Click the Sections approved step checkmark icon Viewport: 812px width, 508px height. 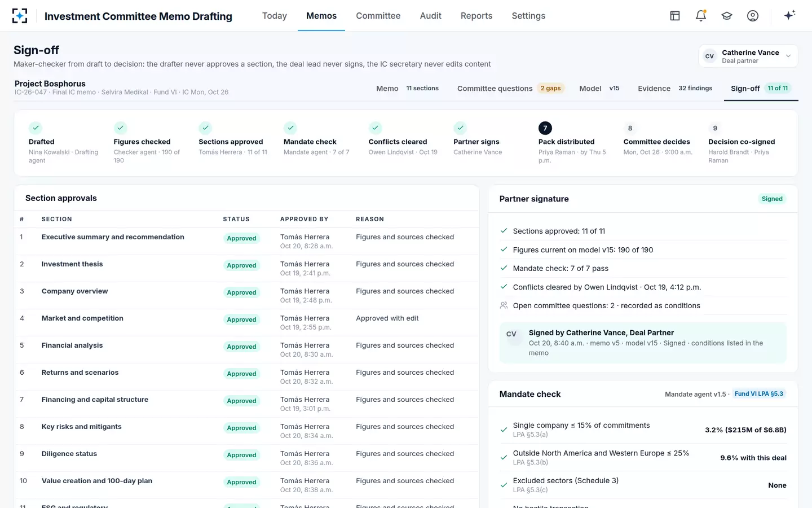(205, 128)
